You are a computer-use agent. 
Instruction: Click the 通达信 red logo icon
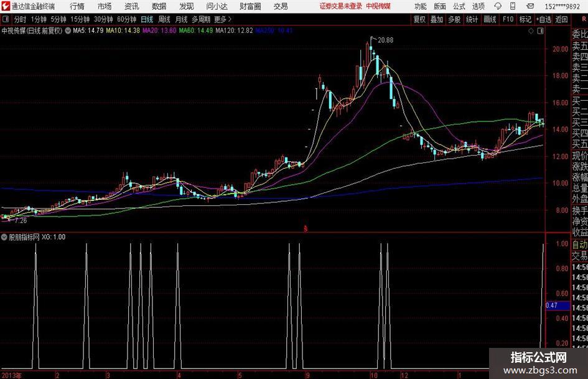6,6
